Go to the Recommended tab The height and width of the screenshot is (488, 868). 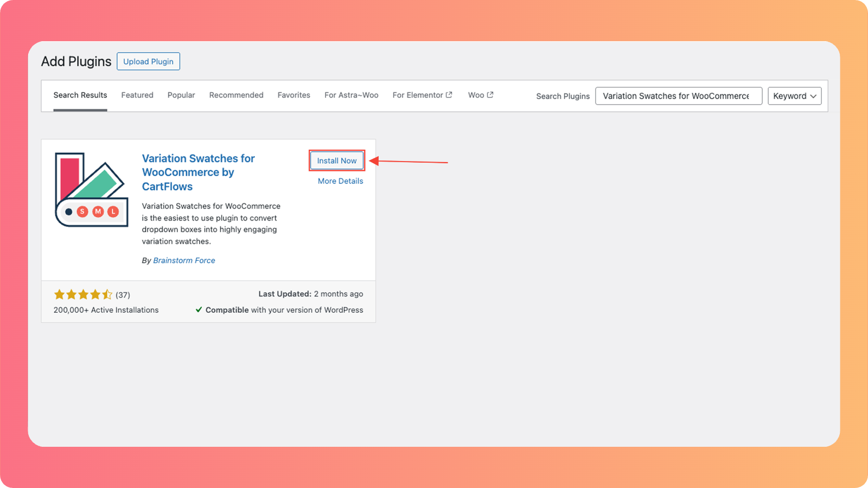click(236, 95)
